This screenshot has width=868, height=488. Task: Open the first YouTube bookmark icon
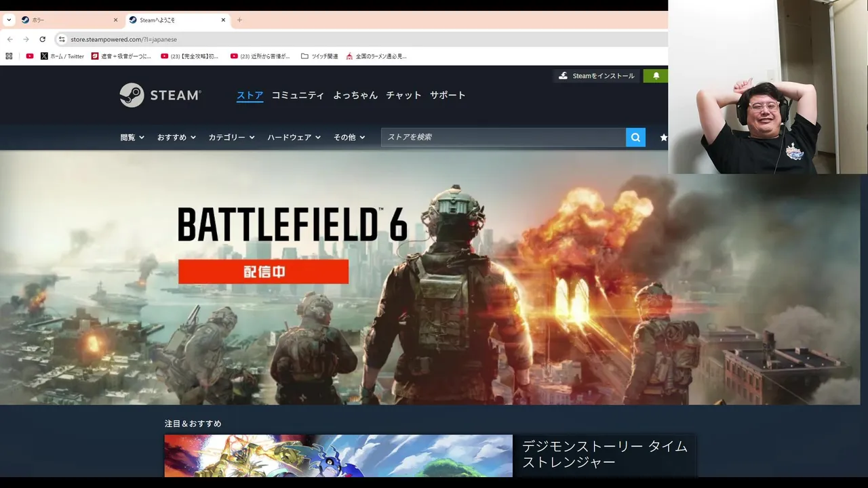point(29,56)
